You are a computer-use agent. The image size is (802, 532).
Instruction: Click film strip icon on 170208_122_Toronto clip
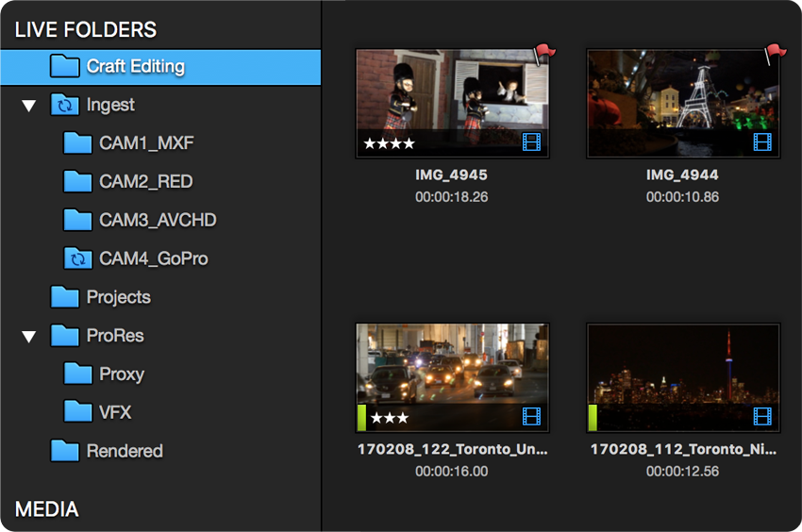pyautogui.click(x=531, y=416)
